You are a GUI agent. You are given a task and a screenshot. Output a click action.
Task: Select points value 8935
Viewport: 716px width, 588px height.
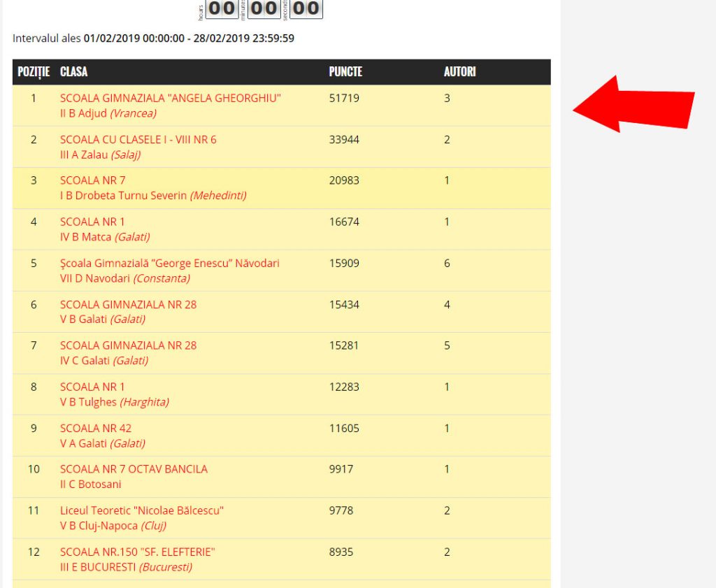341,552
